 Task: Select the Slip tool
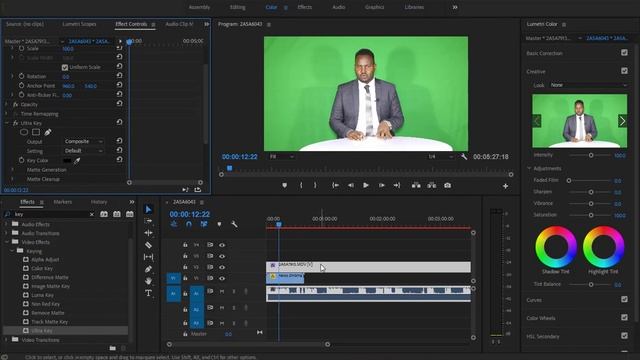[149, 257]
